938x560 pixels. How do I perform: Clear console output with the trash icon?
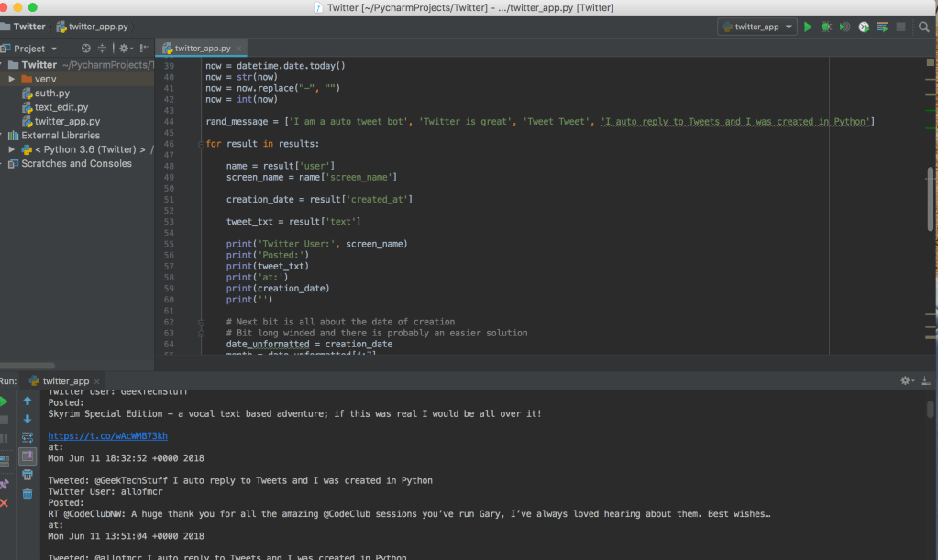pyautogui.click(x=28, y=493)
